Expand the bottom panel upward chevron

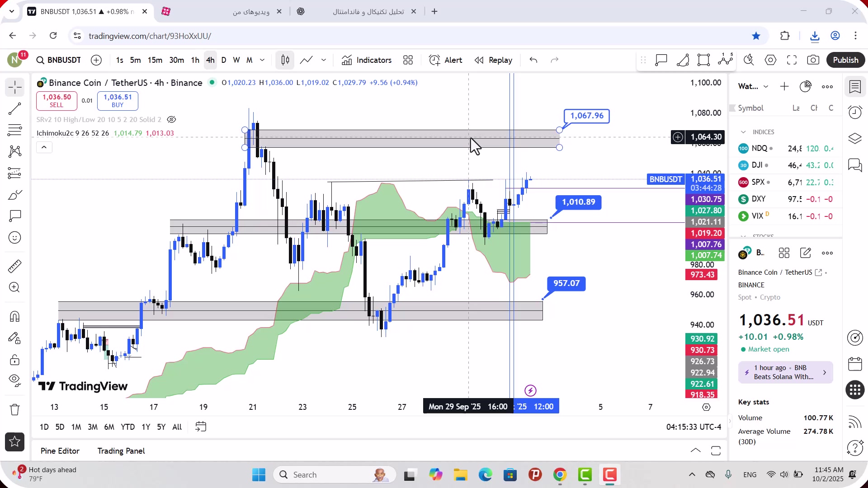coord(696,451)
